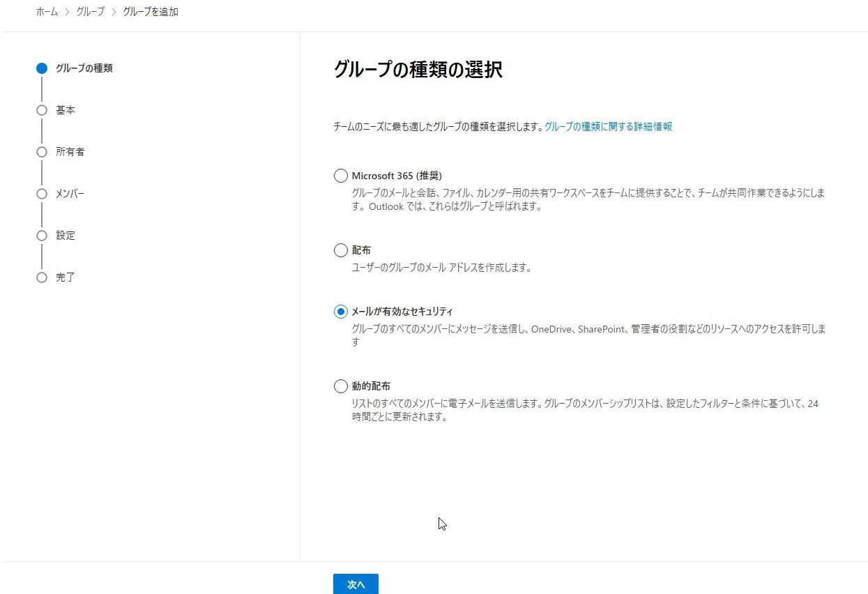Choose the 配布 group type radio button
This screenshot has width=868, height=594.
pyautogui.click(x=341, y=250)
